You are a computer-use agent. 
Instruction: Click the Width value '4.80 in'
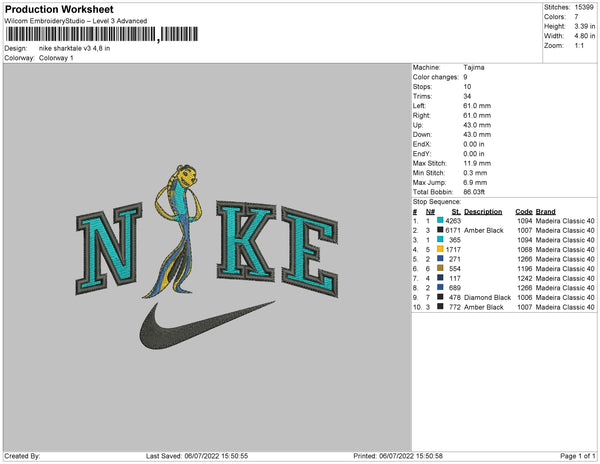(x=585, y=36)
